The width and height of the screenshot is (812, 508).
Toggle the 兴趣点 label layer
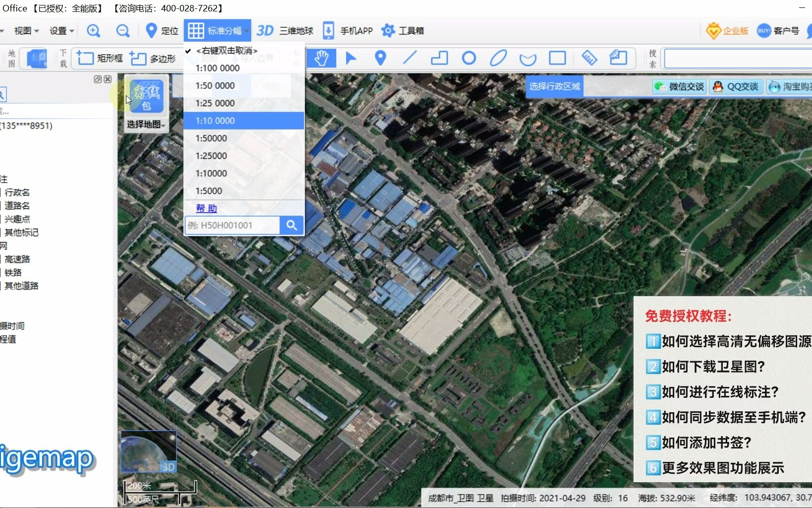click(x=17, y=219)
